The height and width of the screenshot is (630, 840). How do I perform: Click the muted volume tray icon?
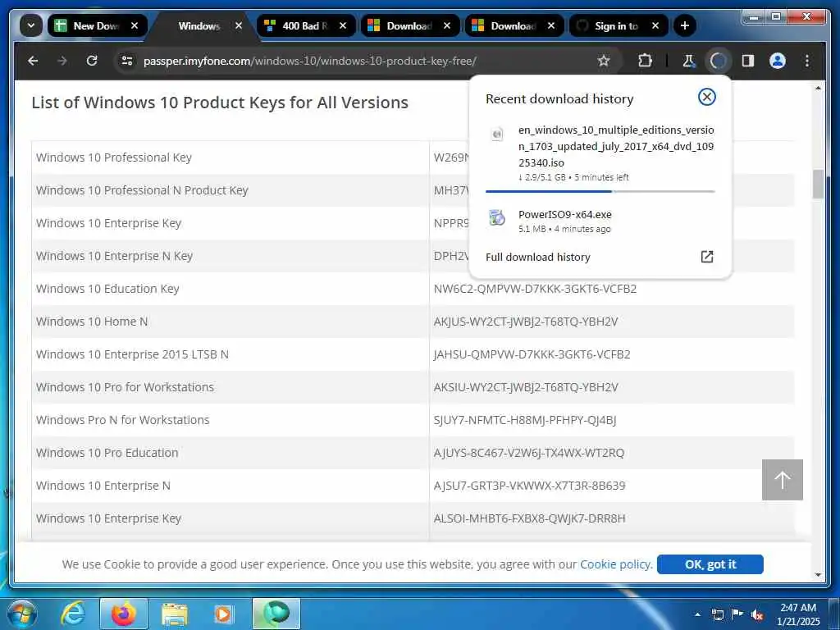(x=757, y=615)
